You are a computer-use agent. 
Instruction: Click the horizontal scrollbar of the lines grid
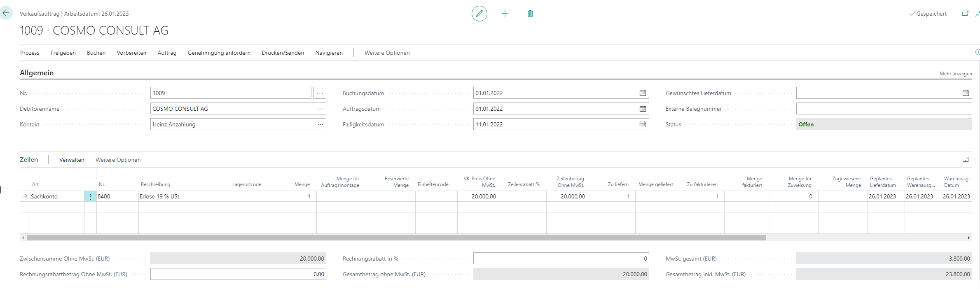click(395, 238)
